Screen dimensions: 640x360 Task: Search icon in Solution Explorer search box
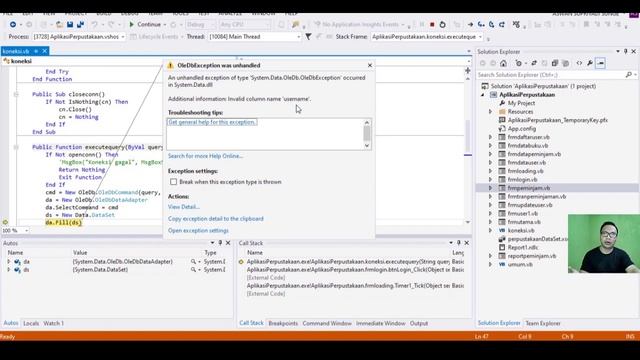tap(629, 75)
